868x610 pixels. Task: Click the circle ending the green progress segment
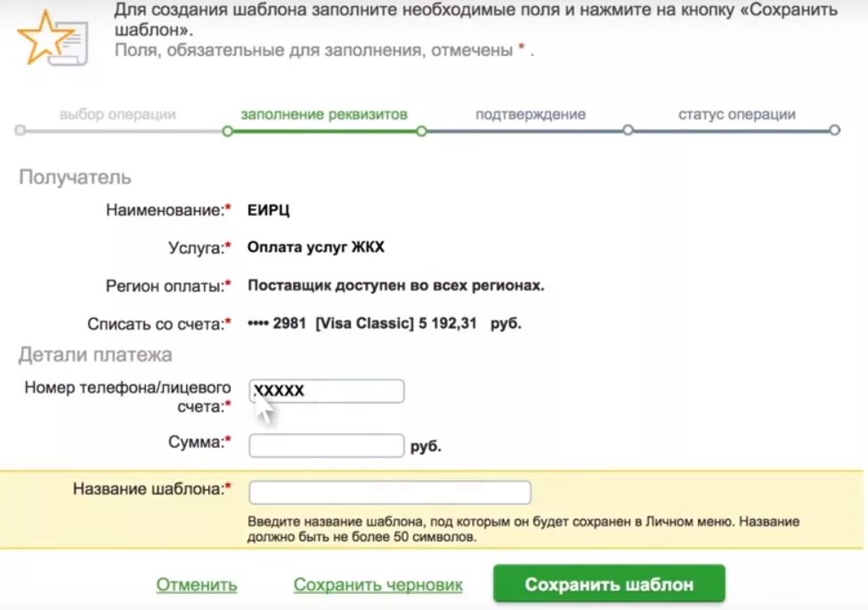tap(421, 131)
